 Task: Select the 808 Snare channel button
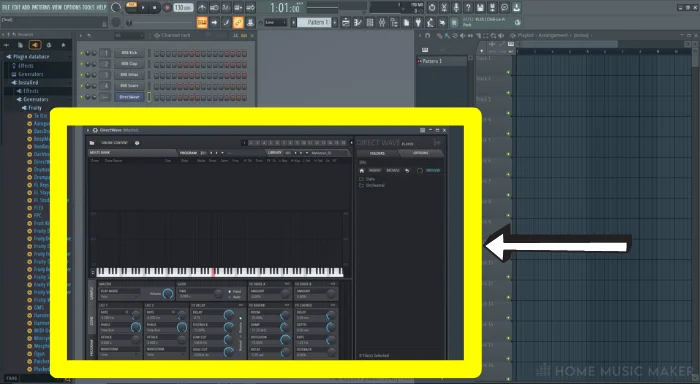click(129, 86)
